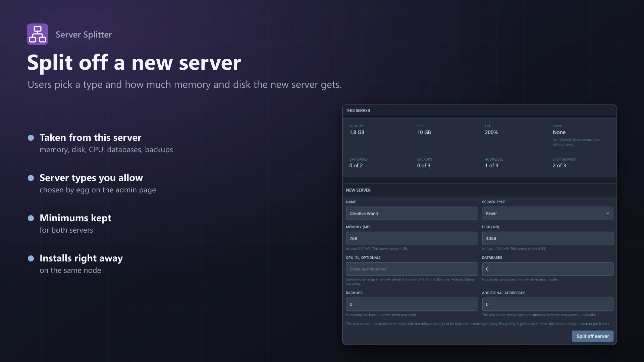Select the Disk (MB) field with 4096
Viewport: 644px width, 362px height.
547,238
